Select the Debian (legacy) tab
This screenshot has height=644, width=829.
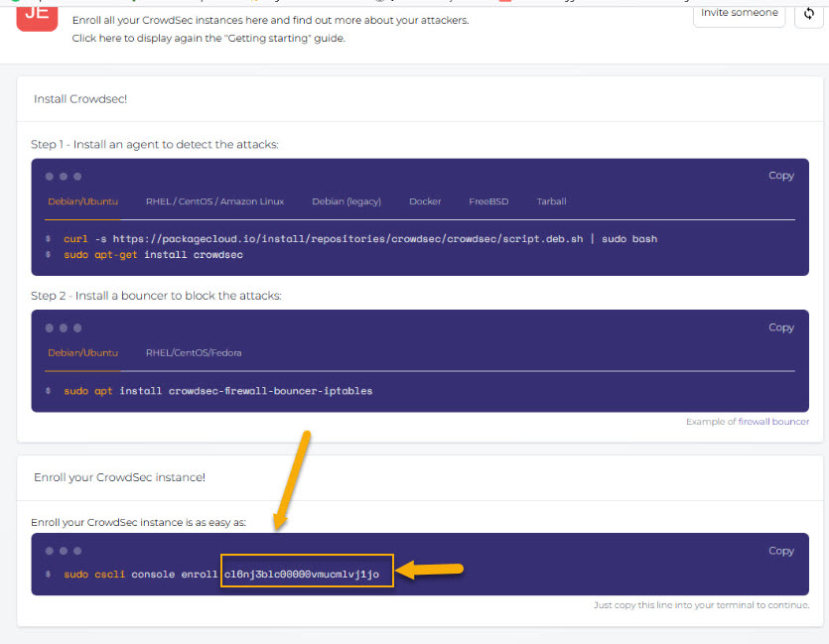(x=346, y=200)
